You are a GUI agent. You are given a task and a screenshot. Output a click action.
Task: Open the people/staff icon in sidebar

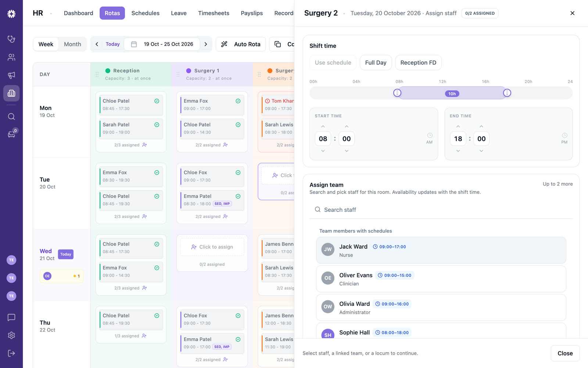point(11,57)
